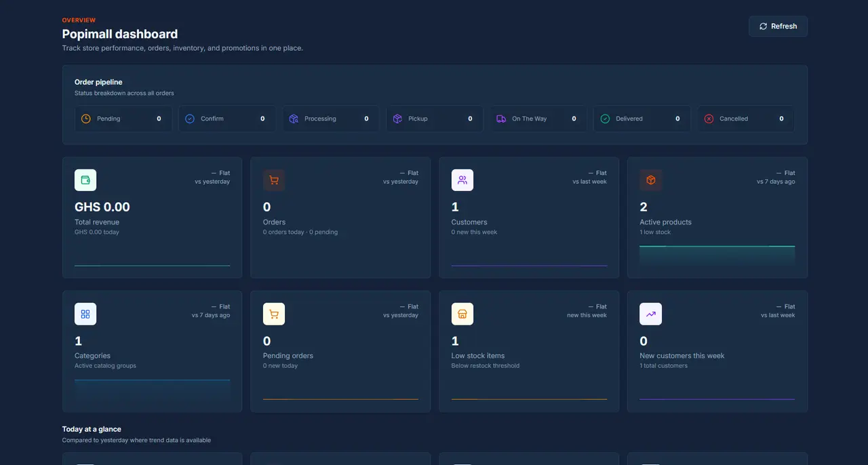Image resolution: width=868 pixels, height=465 pixels.
Task: Open the Pickup status tile
Action: [x=435, y=119]
